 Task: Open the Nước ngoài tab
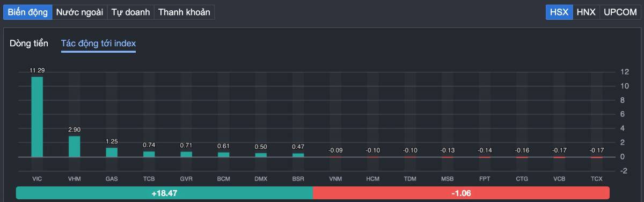pyautogui.click(x=79, y=12)
